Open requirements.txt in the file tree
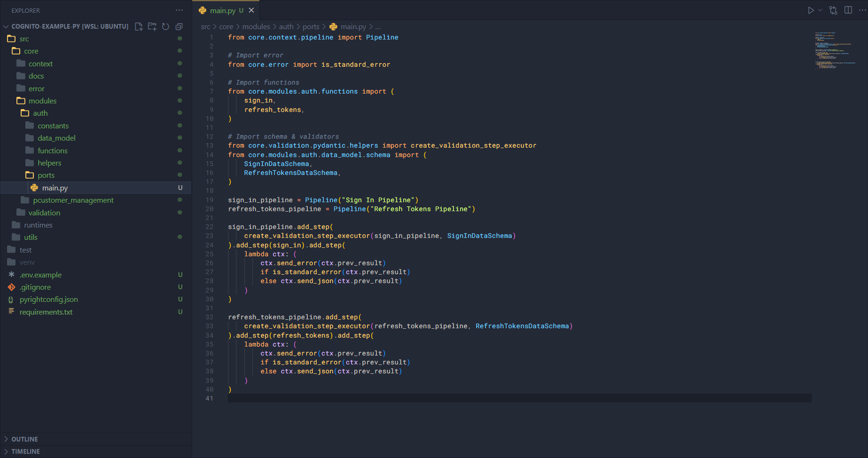 tap(46, 312)
